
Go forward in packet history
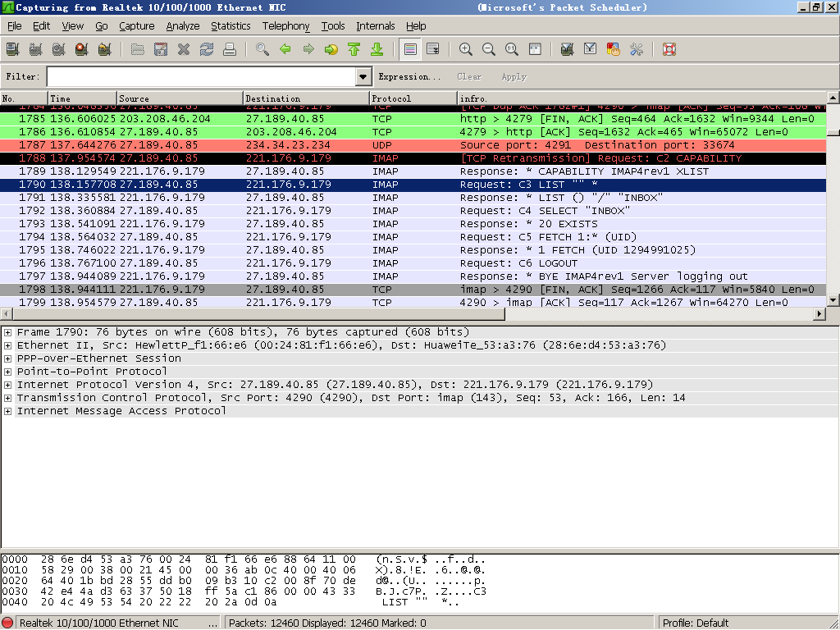pyautogui.click(x=308, y=49)
